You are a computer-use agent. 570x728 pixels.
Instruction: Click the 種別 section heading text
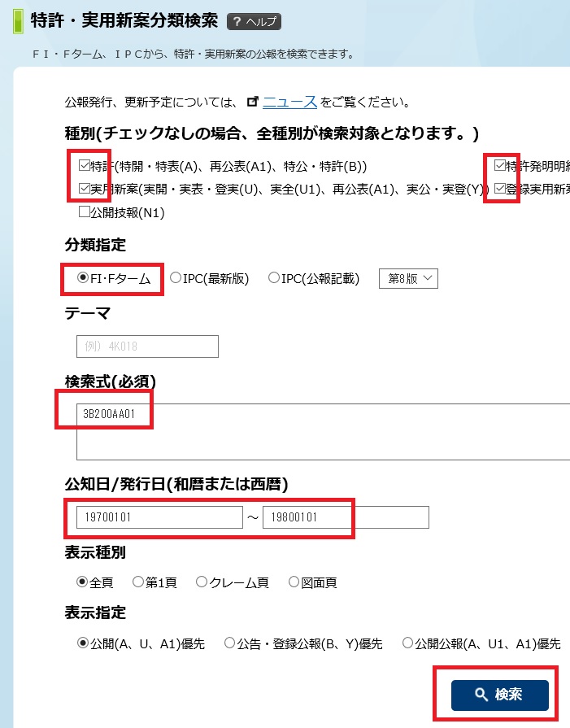pos(272,133)
